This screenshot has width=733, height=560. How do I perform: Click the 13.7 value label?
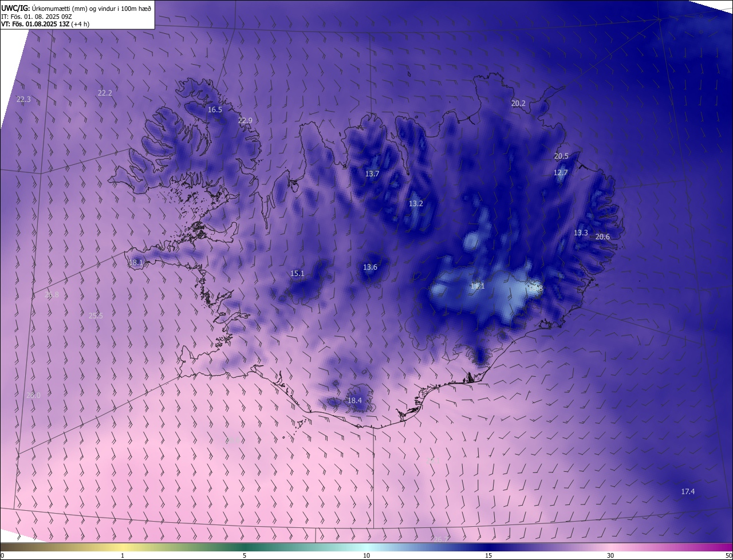click(x=372, y=173)
